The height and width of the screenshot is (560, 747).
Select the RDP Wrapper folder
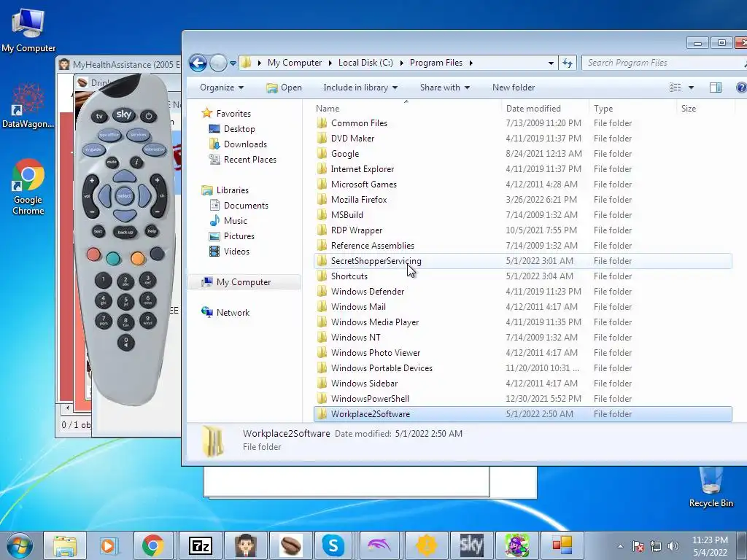click(x=522, y=230)
